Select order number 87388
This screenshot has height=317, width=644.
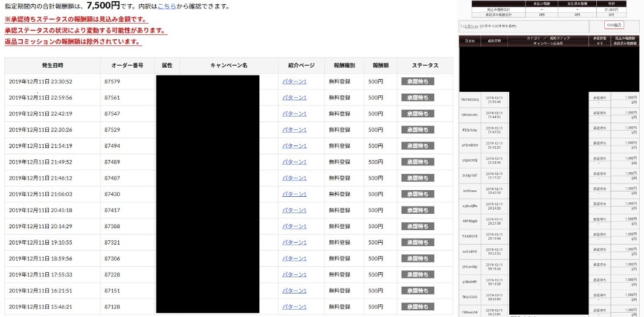112,226
